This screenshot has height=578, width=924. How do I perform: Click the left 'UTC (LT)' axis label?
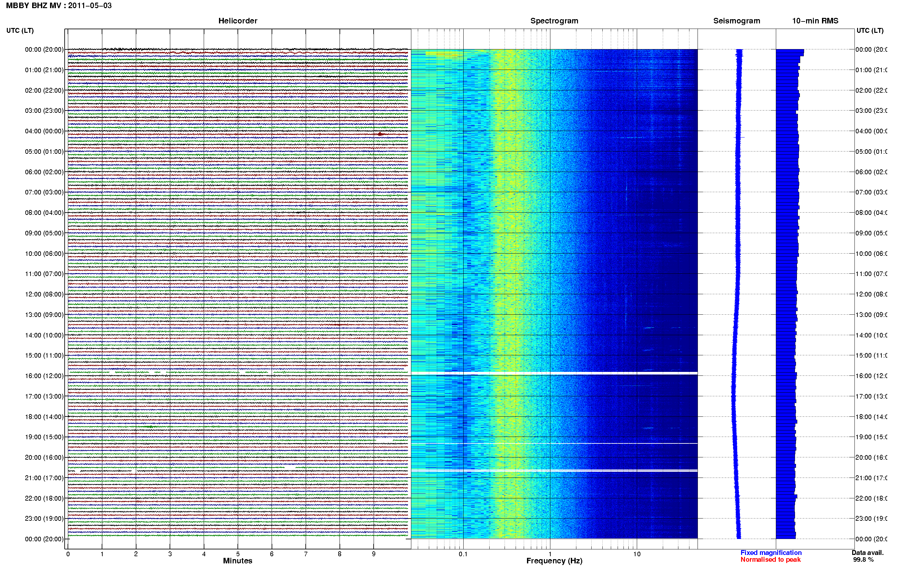(20, 31)
